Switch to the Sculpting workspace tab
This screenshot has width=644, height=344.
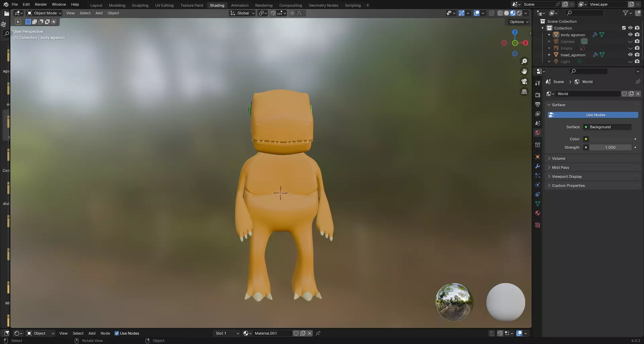point(140,5)
